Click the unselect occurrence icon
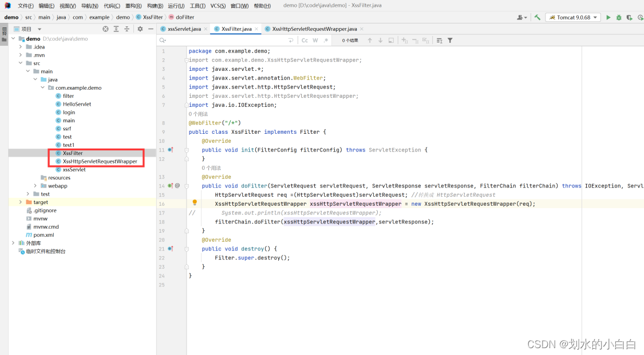 point(415,40)
